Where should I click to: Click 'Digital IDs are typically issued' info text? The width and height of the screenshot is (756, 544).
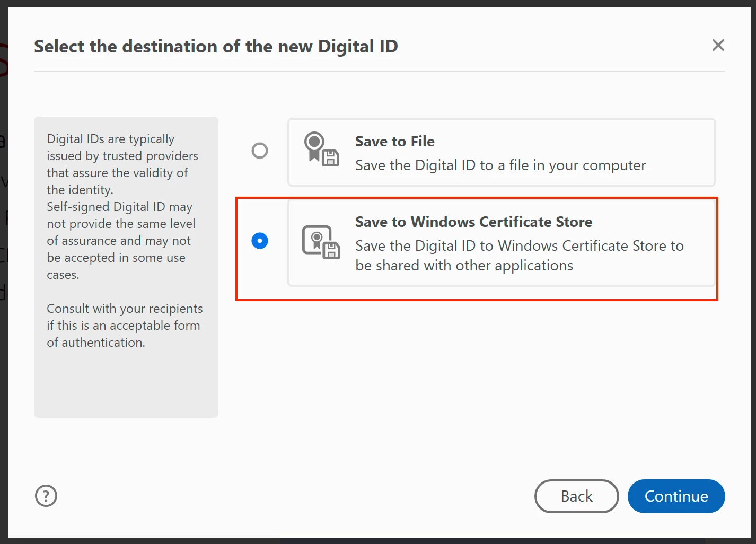click(122, 164)
